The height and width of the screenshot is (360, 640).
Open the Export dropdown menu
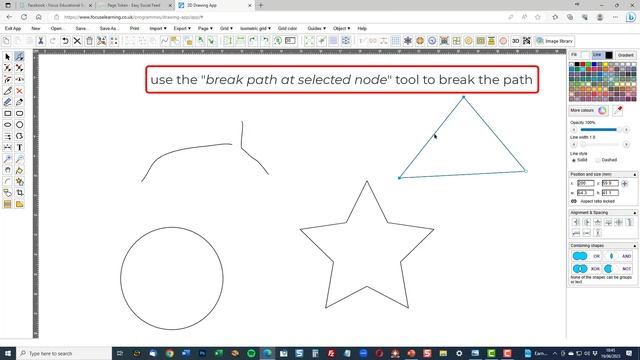(182, 29)
